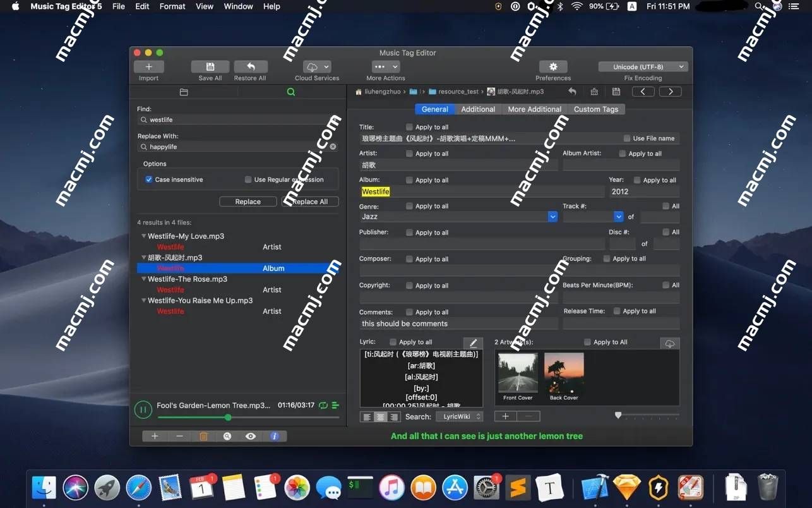Click the gift-box icon in path bar

pyautogui.click(x=594, y=92)
